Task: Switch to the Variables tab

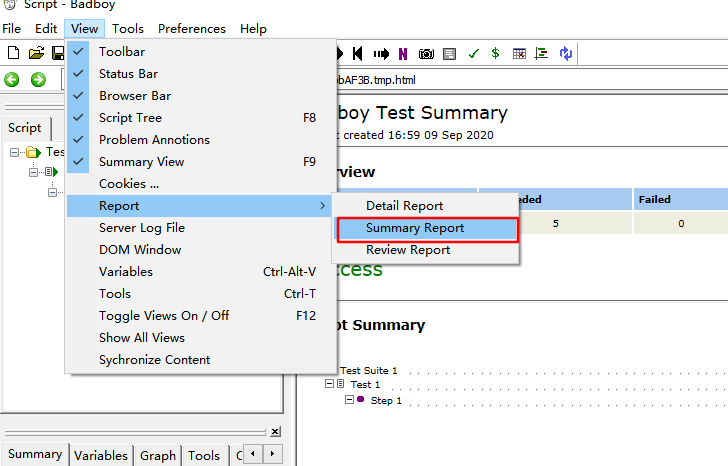Action: point(101,455)
